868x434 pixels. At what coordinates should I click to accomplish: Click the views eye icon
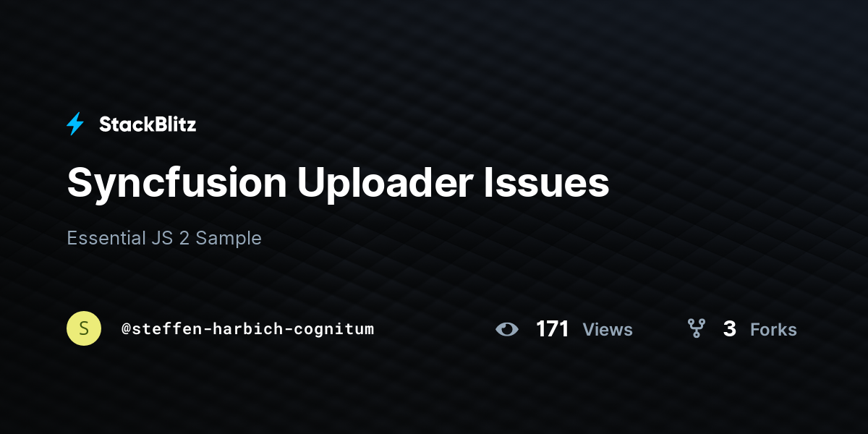(x=507, y=330)
